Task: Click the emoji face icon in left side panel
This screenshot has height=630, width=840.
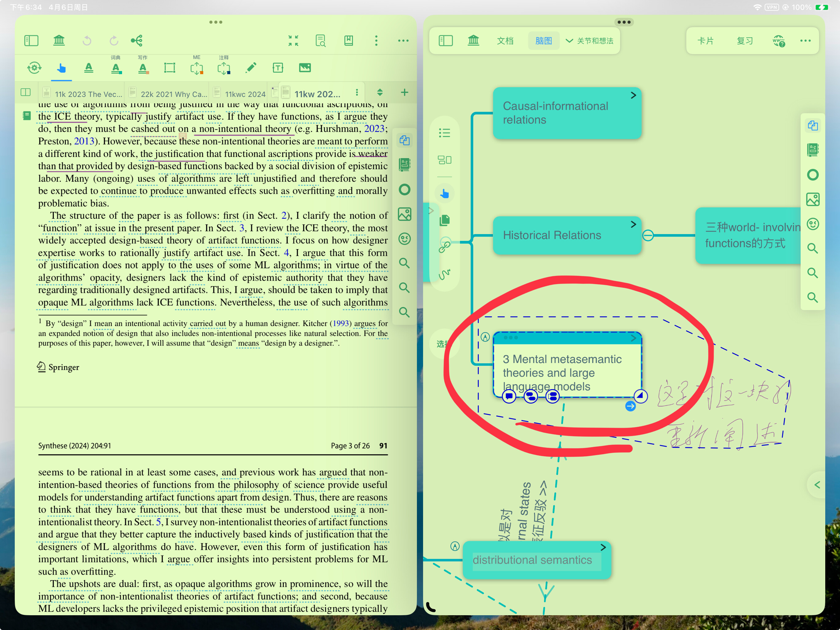Action: [404, 239]
